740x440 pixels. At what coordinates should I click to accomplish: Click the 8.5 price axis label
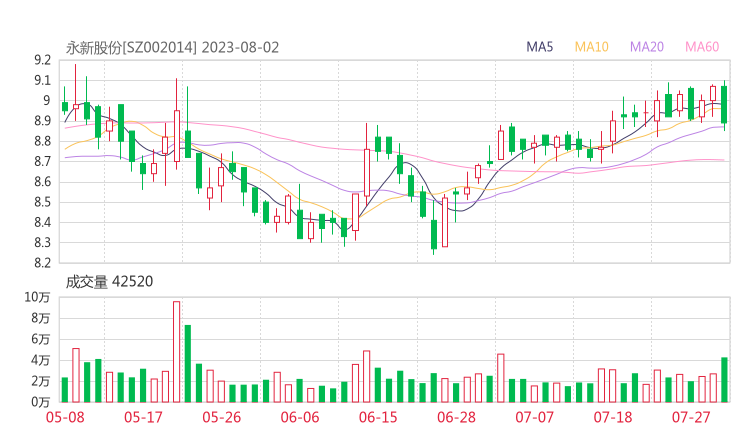42,202
